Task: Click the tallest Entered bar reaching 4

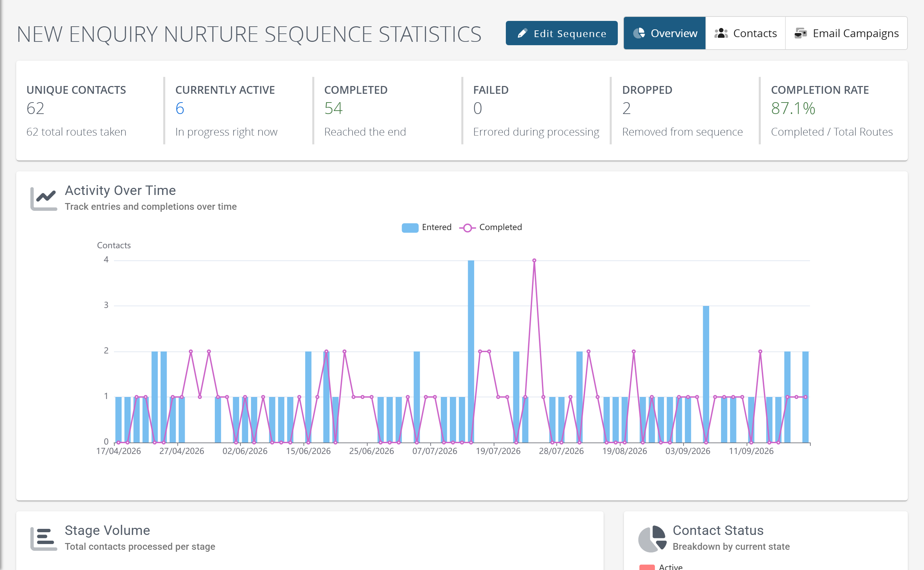Action: pos(471,351)
